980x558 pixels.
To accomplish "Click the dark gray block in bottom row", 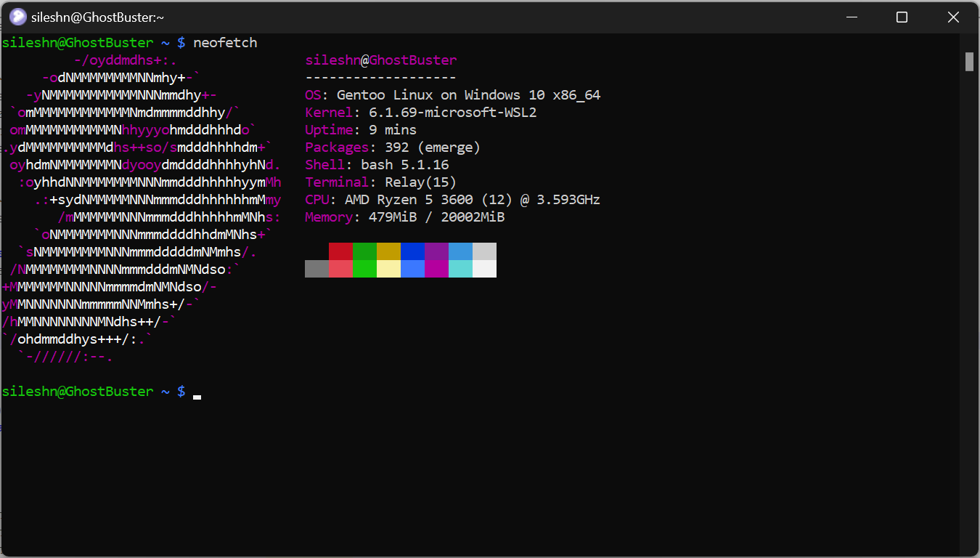I will pyautogui.click(x=317, y=269).
